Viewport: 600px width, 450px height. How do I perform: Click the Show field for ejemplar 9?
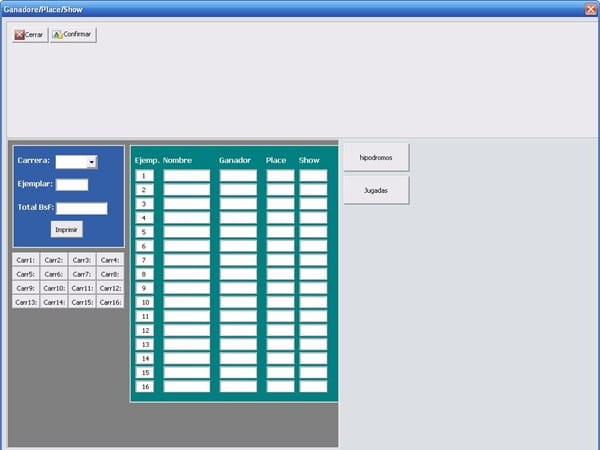coord(313,288)
